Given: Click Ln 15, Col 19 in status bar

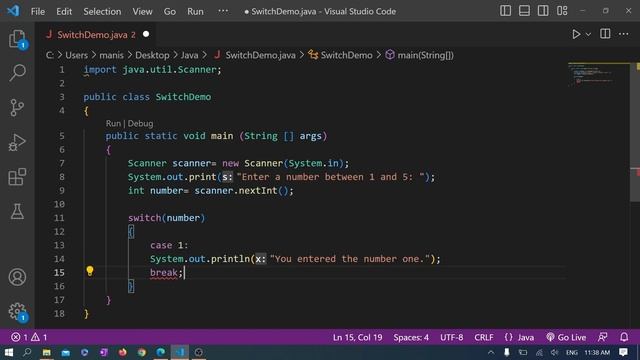Looking at the screenshot, I should (x=358, y=338).
